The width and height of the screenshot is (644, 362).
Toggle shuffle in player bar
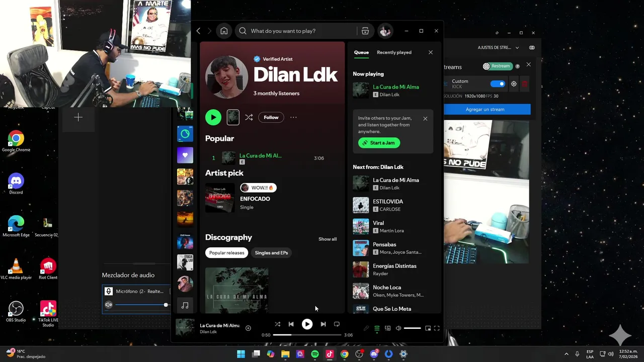click(x=277, y=324)
